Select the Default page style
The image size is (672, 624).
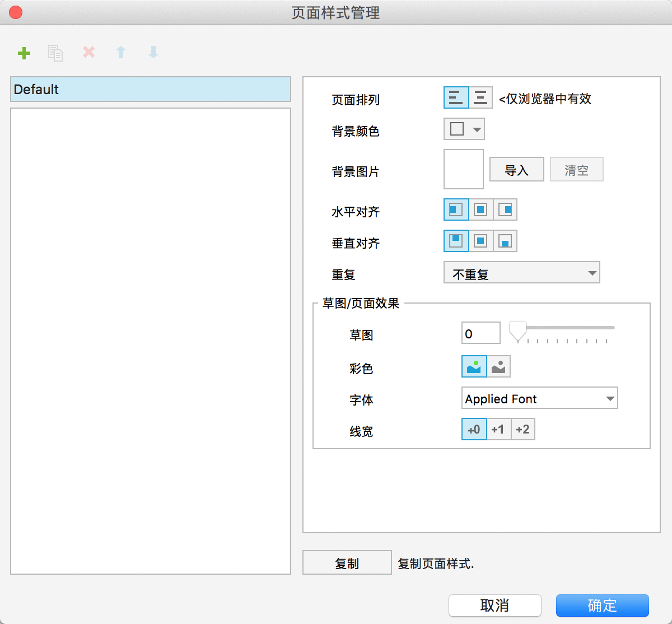[151, 89]
